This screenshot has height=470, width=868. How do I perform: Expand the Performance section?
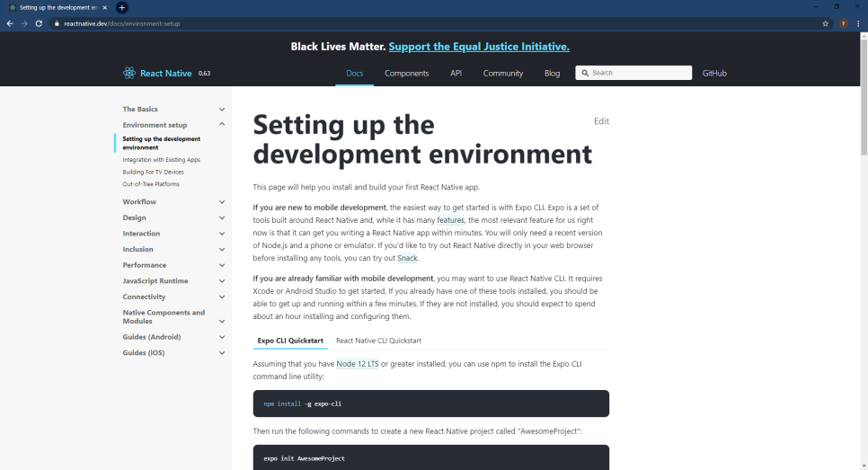coord(173,265)
